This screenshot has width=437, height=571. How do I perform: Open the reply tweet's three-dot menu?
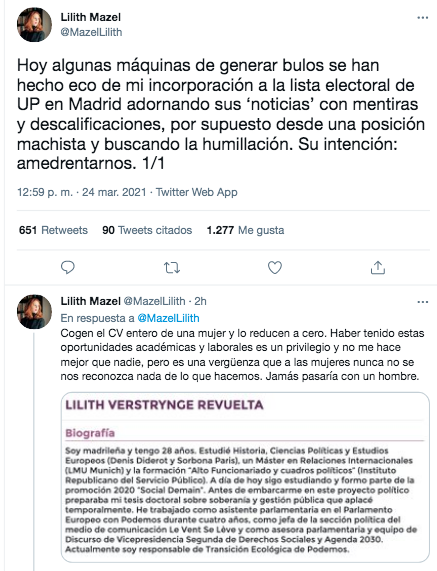click(x=422, y=302)
